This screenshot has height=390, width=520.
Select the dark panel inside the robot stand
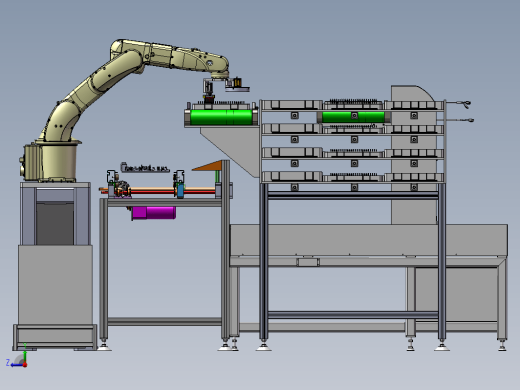point(55,223)
